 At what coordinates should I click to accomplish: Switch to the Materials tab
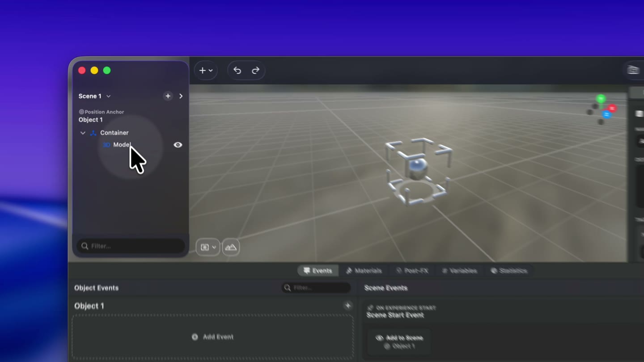coord(364,271)
